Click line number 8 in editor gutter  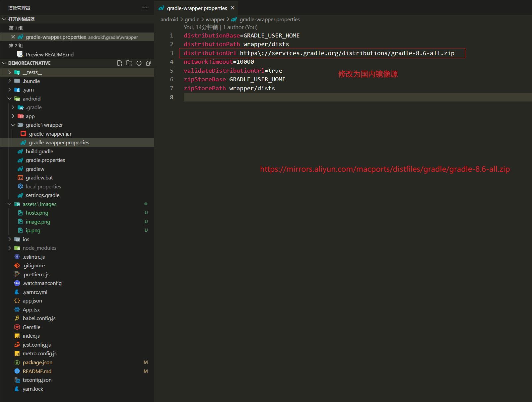click(171, 97)
